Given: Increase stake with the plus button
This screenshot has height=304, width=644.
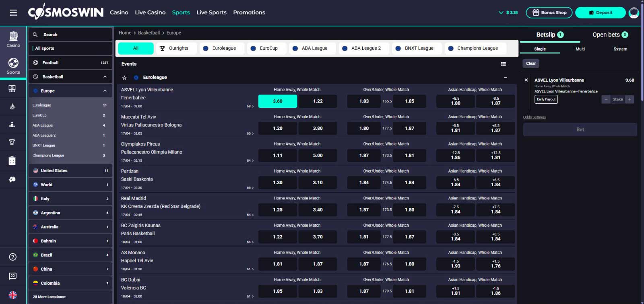Looking at the screenshot, I should (630, 99).
